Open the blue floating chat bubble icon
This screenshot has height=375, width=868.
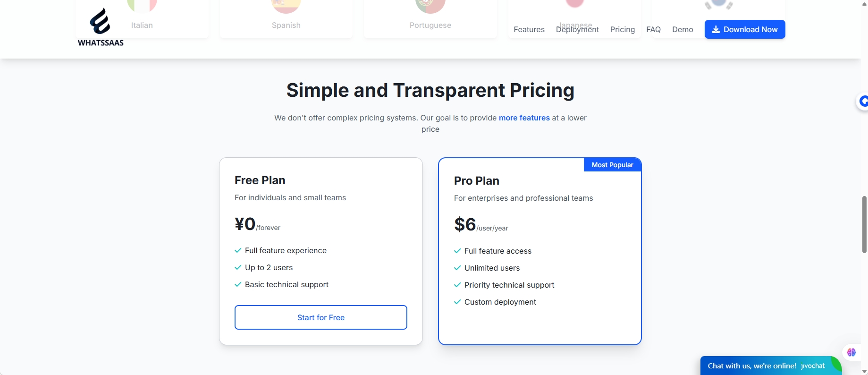863,101
